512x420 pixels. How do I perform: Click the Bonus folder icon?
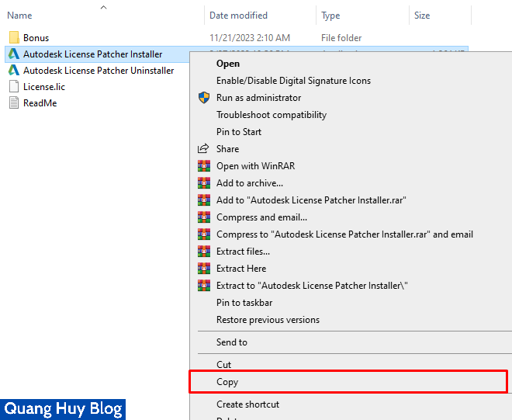14,37
